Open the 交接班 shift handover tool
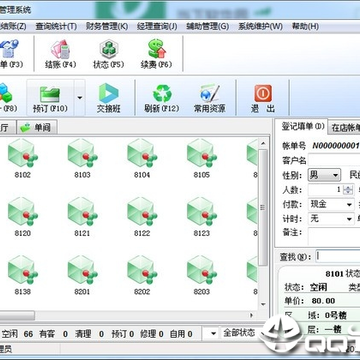 coord(109,98)
